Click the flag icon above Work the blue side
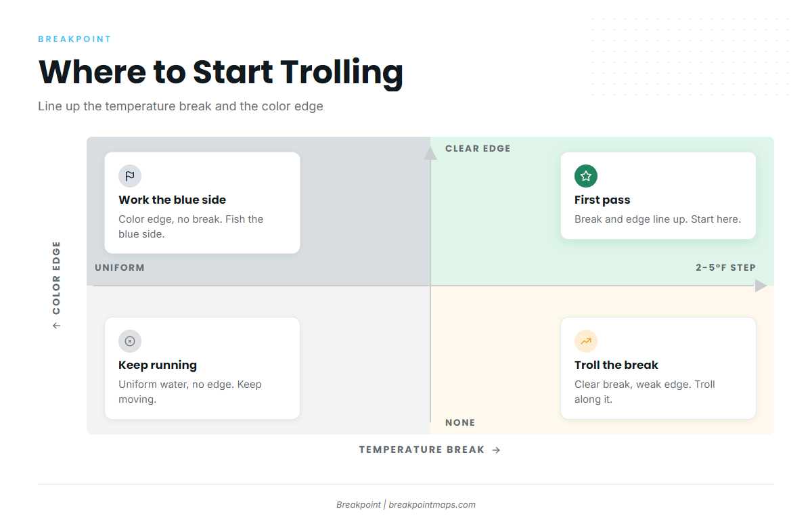The image size is (812, 528). (x=130, y=176)
